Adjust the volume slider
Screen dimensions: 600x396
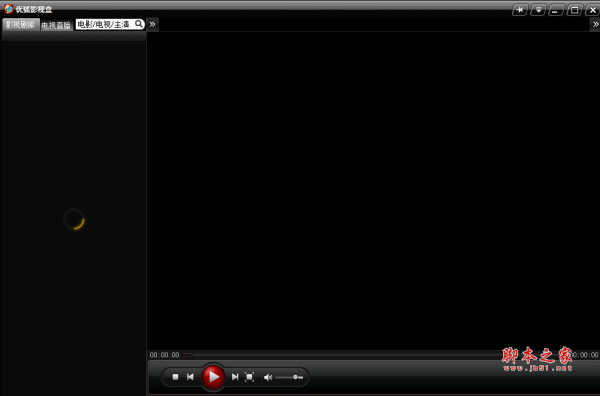pyautogui.click(x=289, y=377)
